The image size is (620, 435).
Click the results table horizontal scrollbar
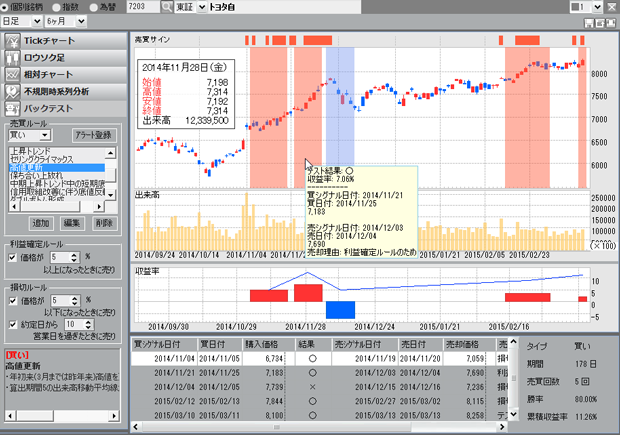tap(319, 427)
